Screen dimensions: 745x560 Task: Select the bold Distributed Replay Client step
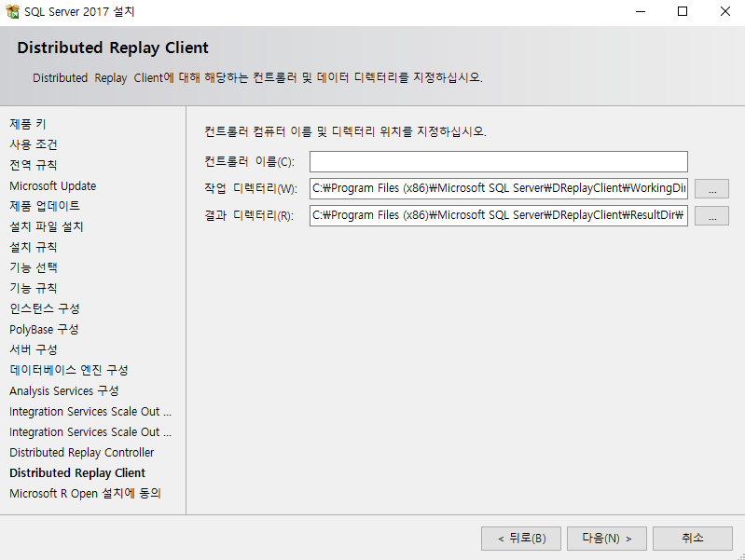point(77,473)
